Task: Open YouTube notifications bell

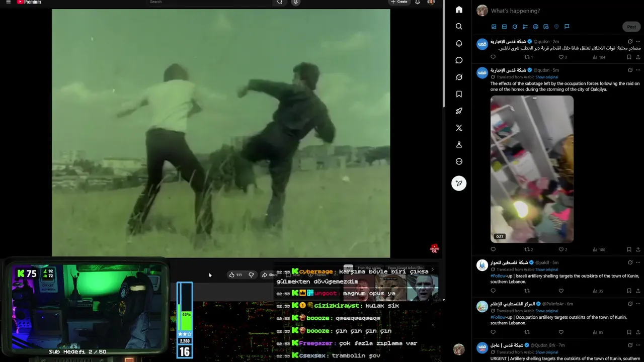Action: click(418, 2)
